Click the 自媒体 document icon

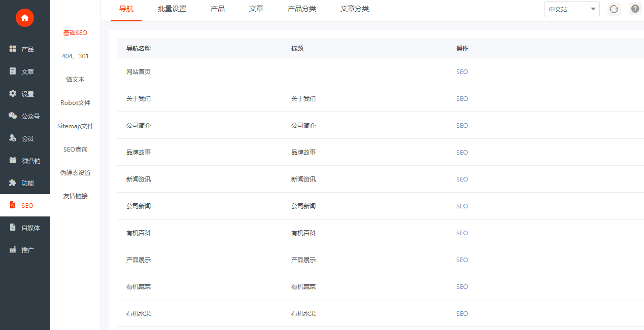point(13,227)
